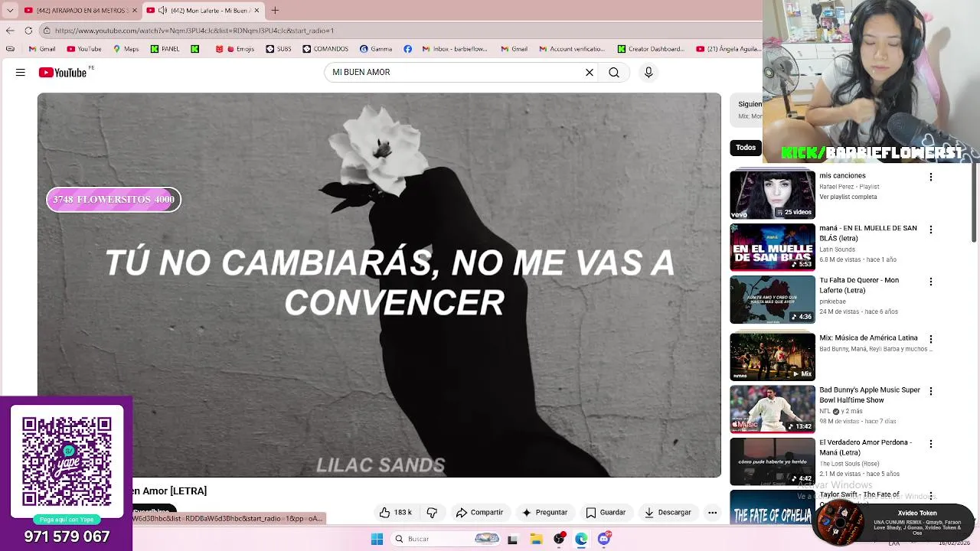Open the Inbox - barbieflow bookmark
Viewport: 980px width, 551px height.
[455, 49]
